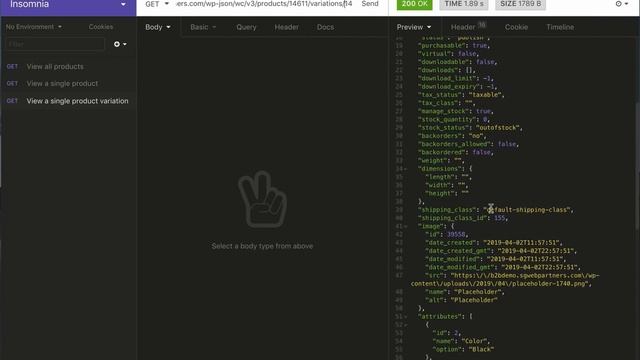Click the default-shipping-class value
Screen dimensions: 640x360
click(528, 210)
